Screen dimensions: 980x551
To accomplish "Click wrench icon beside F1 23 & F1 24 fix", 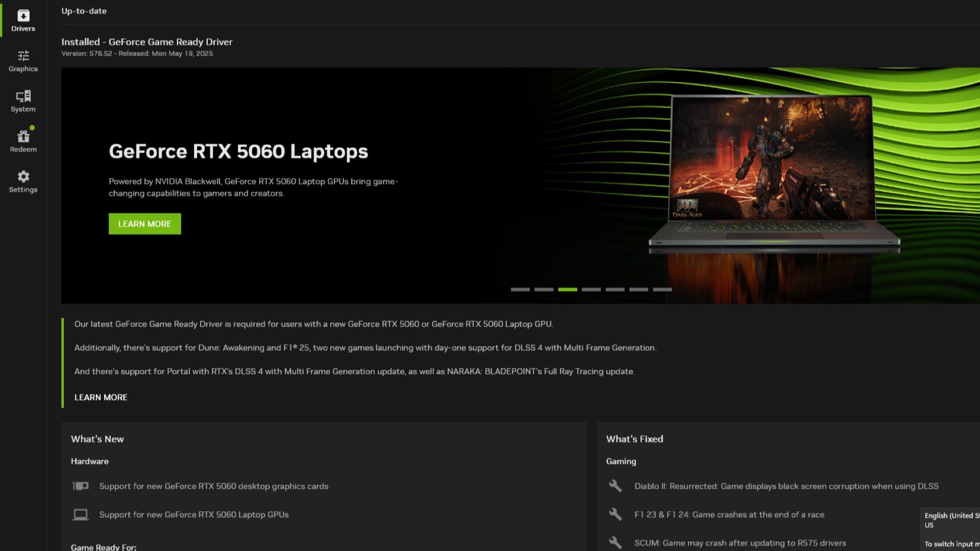I will (615, 515).
